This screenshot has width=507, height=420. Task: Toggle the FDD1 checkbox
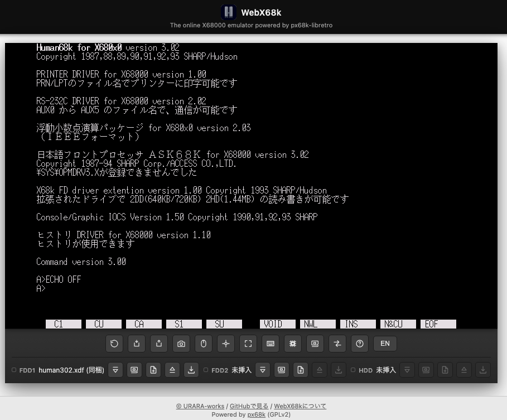tap(14, 370)
